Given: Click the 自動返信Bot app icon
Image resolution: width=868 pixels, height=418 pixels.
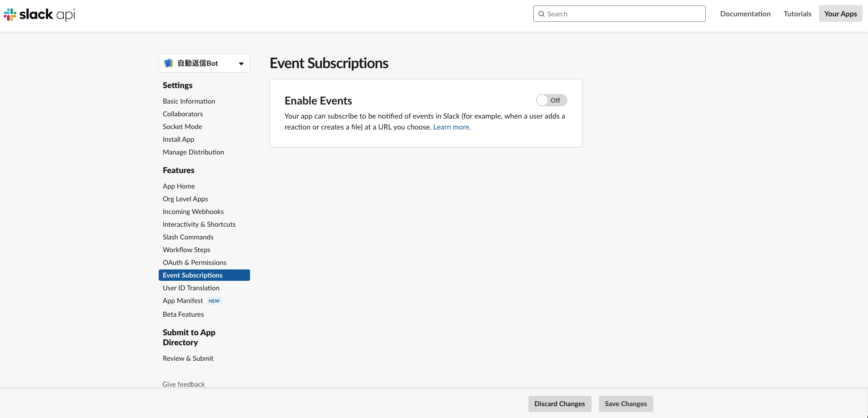Looking at the screenshot, I should pyautogui.click(x=169, y=63).
